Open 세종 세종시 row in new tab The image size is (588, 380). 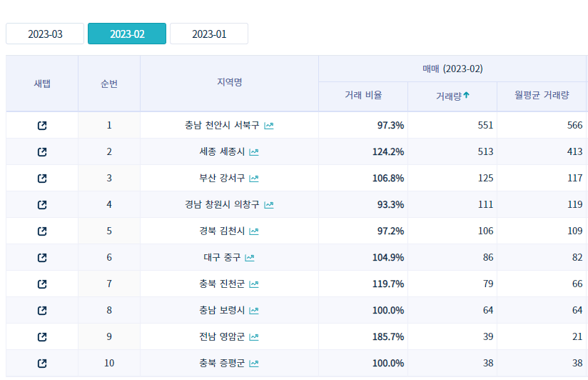click(42, 151)
